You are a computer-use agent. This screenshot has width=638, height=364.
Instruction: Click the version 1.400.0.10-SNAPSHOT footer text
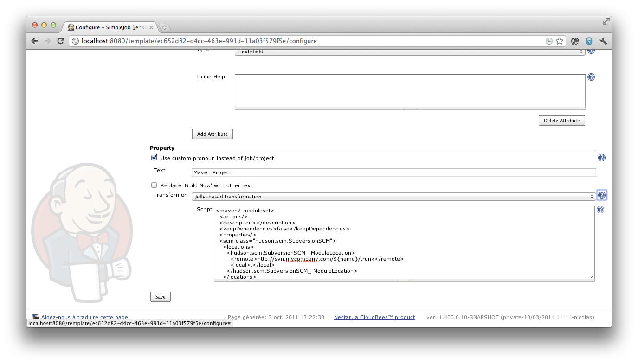pos(510,317)
